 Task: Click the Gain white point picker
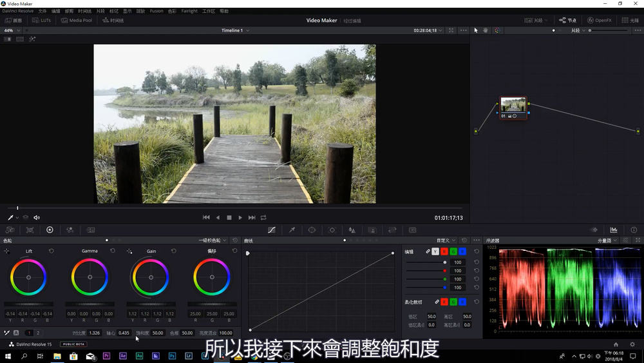tap(129, 251)
